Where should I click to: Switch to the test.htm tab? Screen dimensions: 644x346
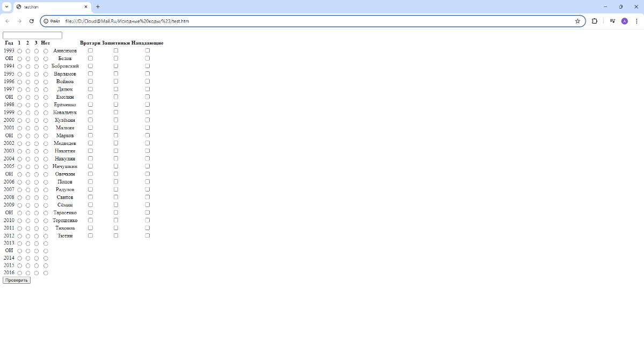[52, 6]
